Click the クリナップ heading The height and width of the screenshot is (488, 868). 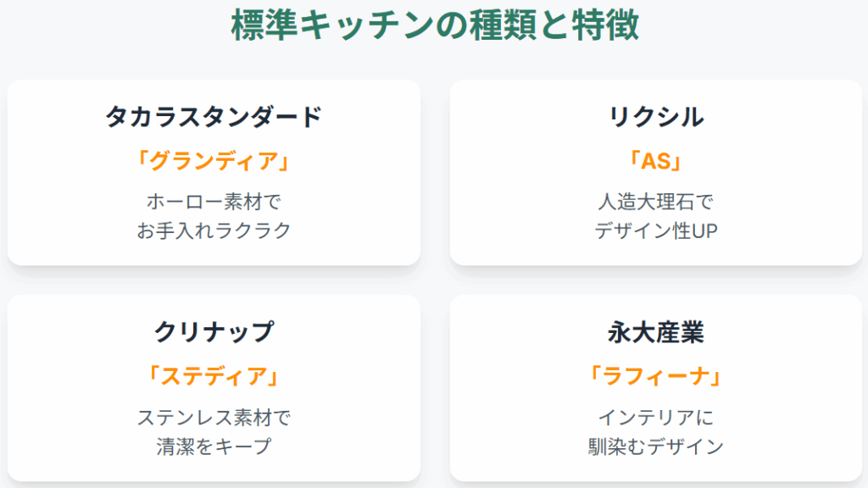214,332
